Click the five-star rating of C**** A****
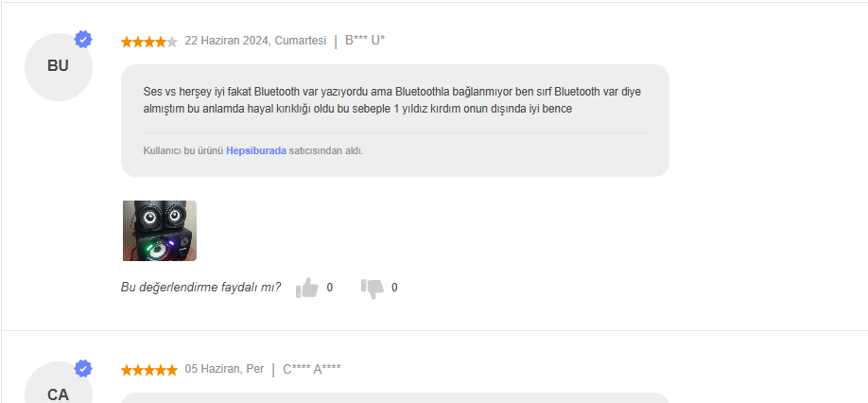Screen dimensions: 868x403 [149, 370]
